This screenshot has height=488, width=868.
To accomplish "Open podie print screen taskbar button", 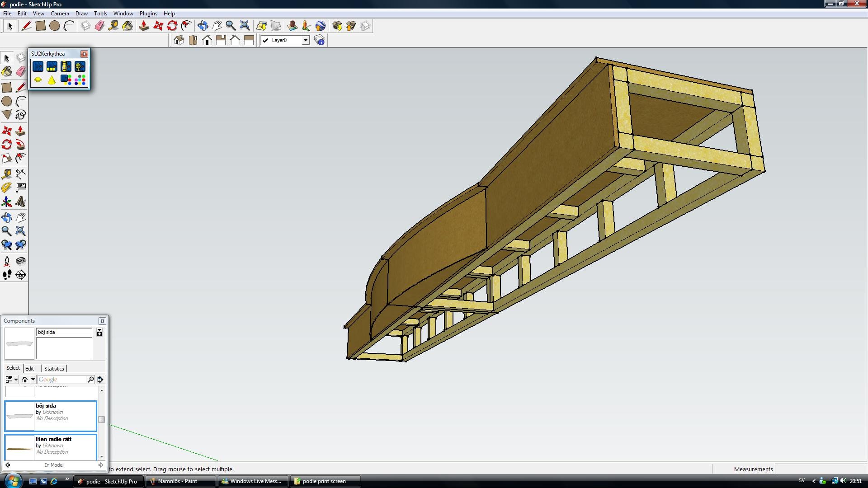I will [x=325, y=481].
